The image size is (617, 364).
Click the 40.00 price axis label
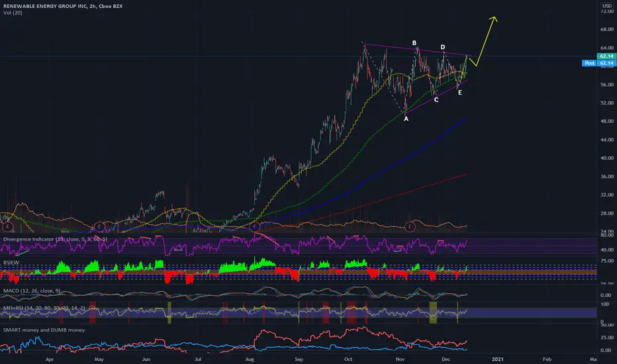pos(607,158)
